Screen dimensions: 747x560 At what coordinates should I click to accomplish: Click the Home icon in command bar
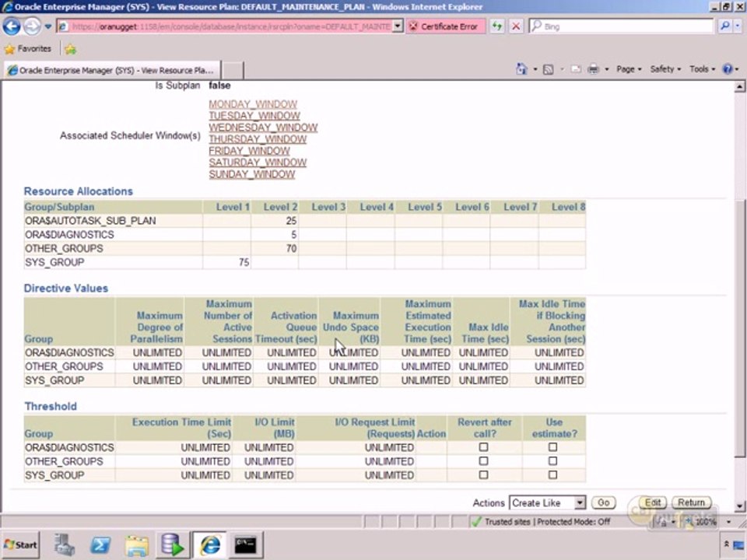pyautogui.click(x=521, y=69)
